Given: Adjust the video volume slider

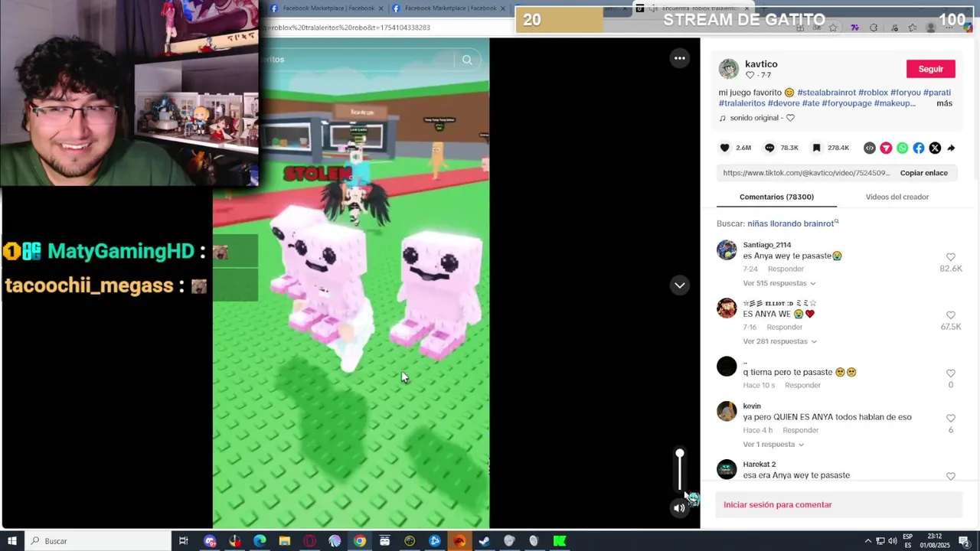Looking at the screenshot, I should tap(679, 471).
